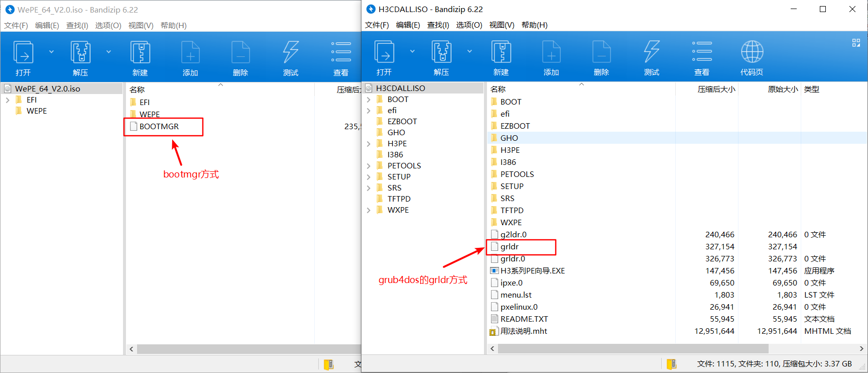Click Delete (删除) icon in WePE window
This screenshot has width=868, height=373.
pyautogui.click(x=240, y=53)
